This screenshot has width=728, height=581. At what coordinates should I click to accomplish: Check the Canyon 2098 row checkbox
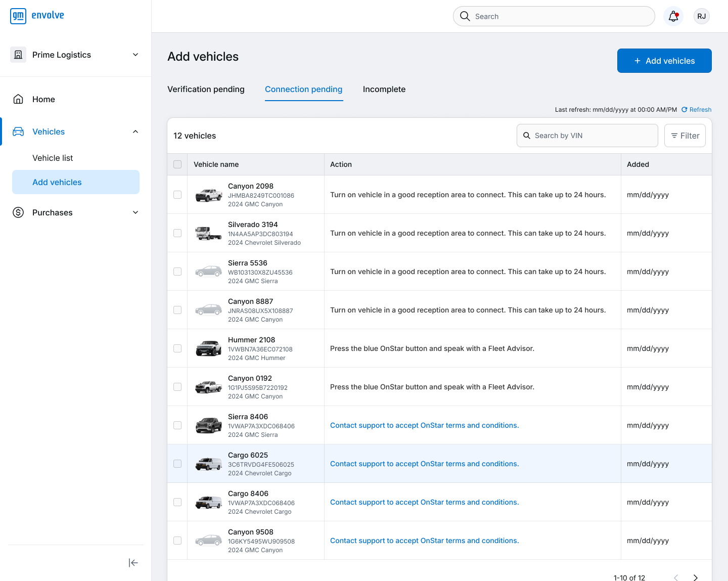[x=177, y=195]
